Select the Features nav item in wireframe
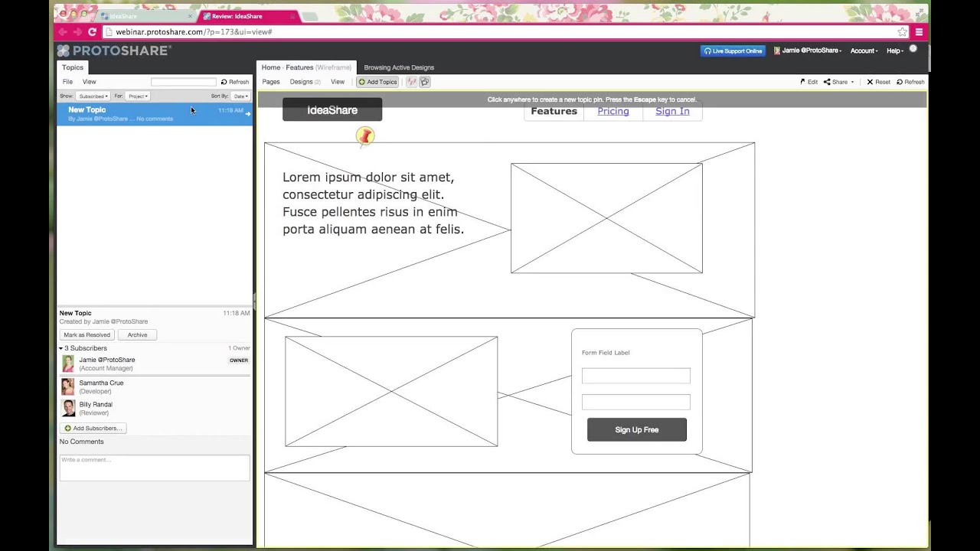This screenshot has height=551, width=980. tap(554, 111)
